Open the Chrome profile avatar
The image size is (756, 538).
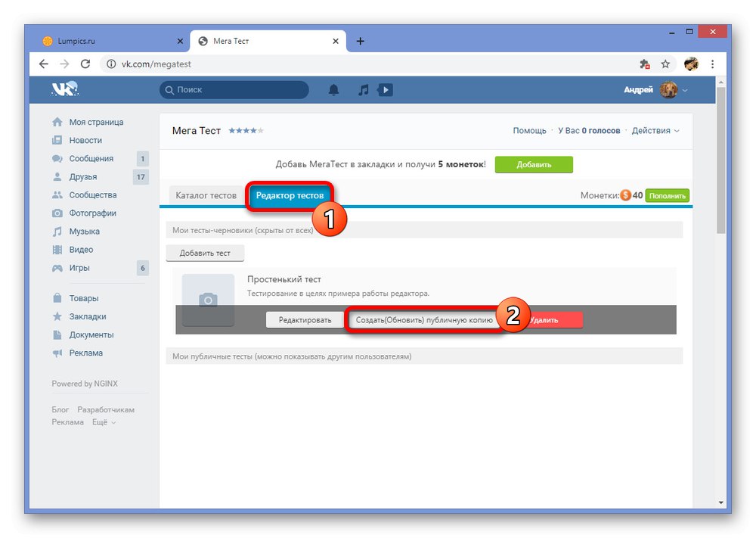tap(692, 64)
